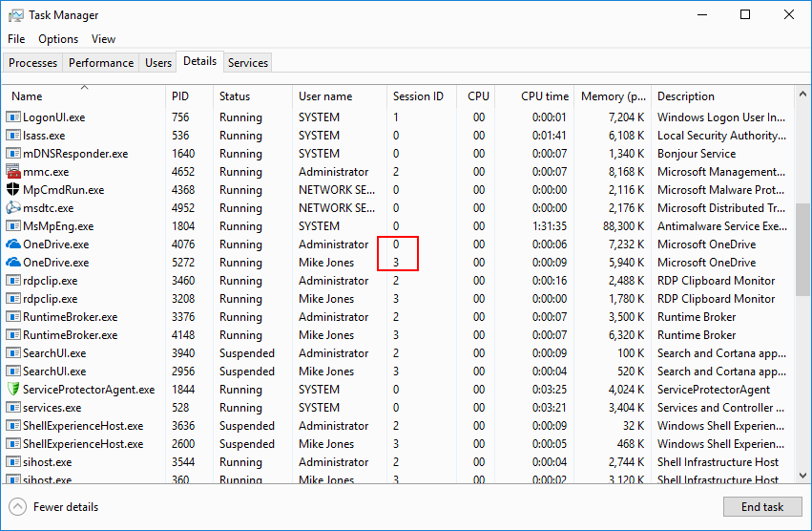Click the RuntimeBroker.exe icon for PID 3376
This screenshot has width=812, height=531.
click(13, 317)
